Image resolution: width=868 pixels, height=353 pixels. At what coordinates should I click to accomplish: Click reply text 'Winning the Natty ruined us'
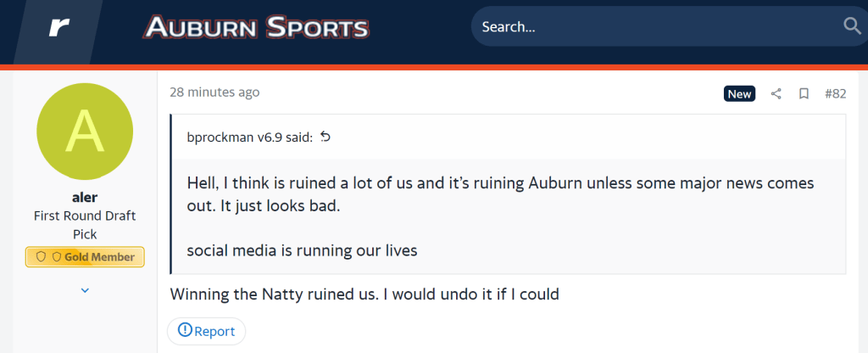364,294
